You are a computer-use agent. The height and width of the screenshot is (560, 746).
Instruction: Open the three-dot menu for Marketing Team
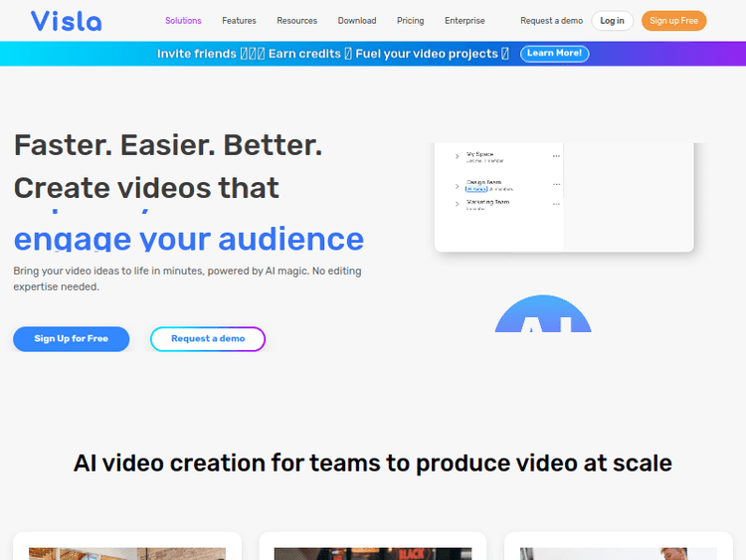(556, 204)
